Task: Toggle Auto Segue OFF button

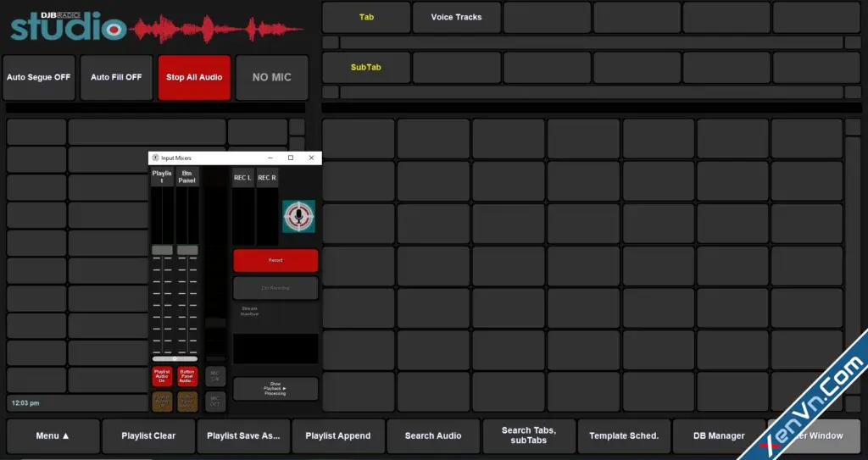Action: point(39,77)
